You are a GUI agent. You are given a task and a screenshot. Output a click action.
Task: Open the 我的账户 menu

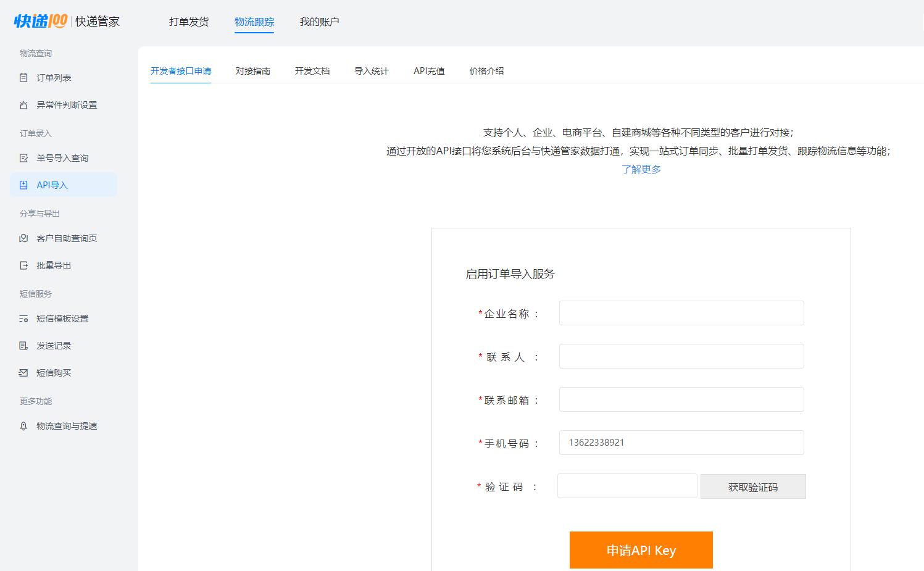(x=319, y=21)
